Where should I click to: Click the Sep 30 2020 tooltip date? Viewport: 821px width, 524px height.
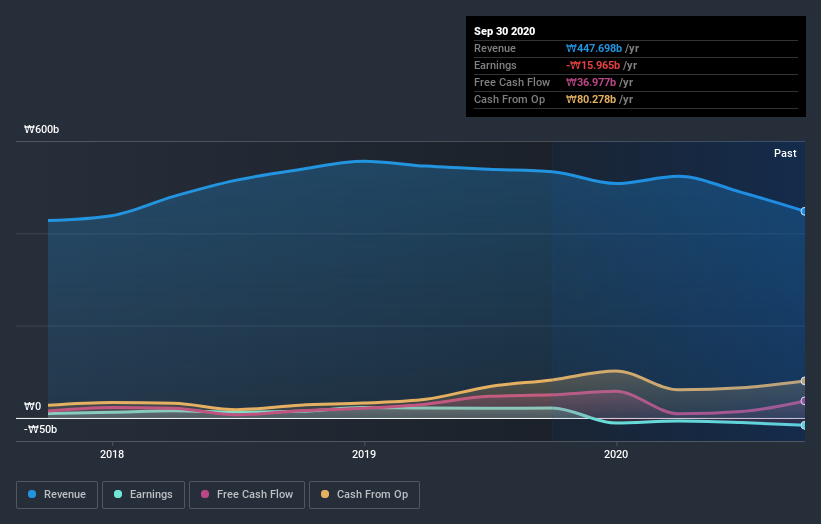[504, 31]
